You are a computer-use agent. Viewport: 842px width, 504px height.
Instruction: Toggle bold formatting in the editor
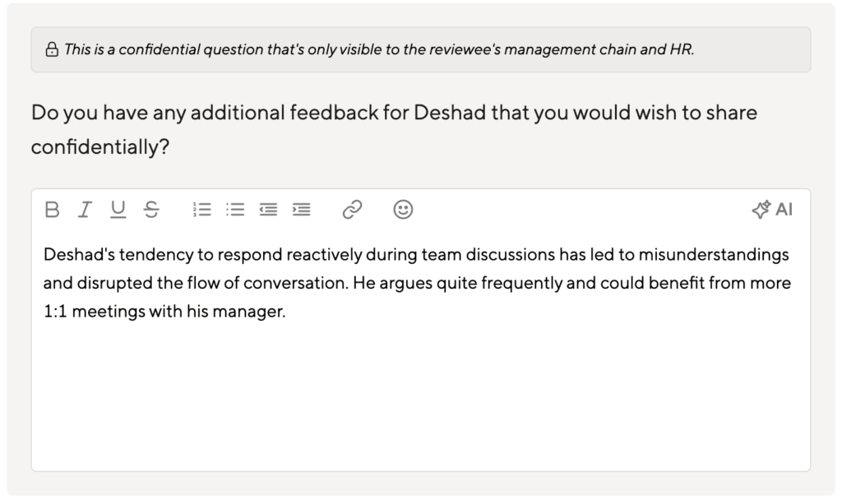click(52, 210)
